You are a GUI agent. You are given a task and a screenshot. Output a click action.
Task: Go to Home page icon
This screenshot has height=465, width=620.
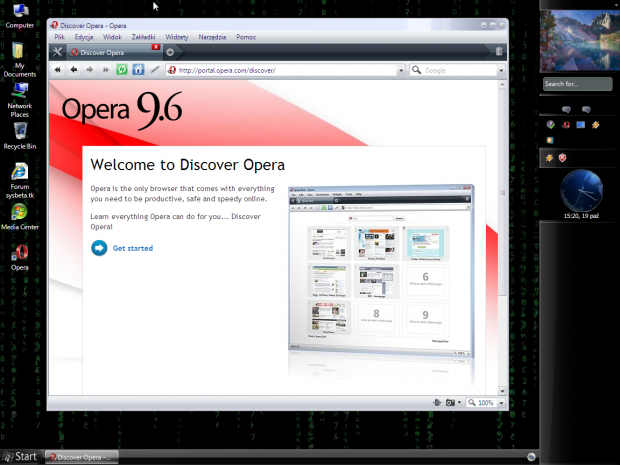pos(138,70)
